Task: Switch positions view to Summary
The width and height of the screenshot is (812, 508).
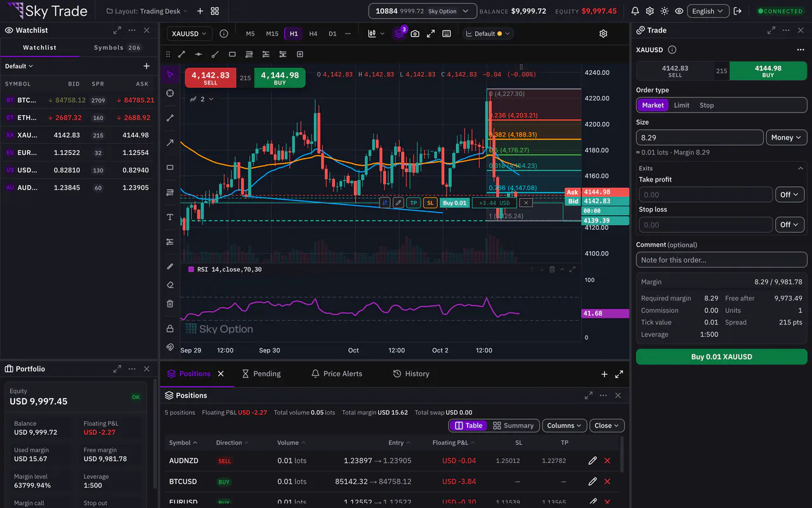Action: [514, 425]
